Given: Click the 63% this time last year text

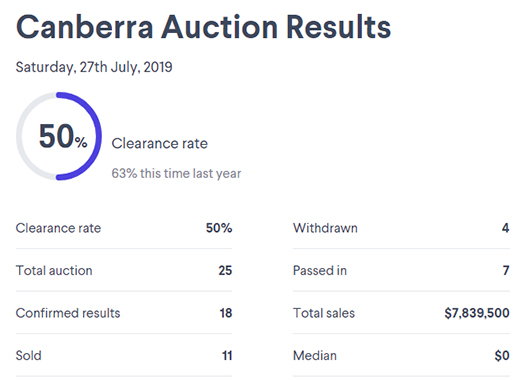Looking at the screenshot, I should [x=176, y=173].
